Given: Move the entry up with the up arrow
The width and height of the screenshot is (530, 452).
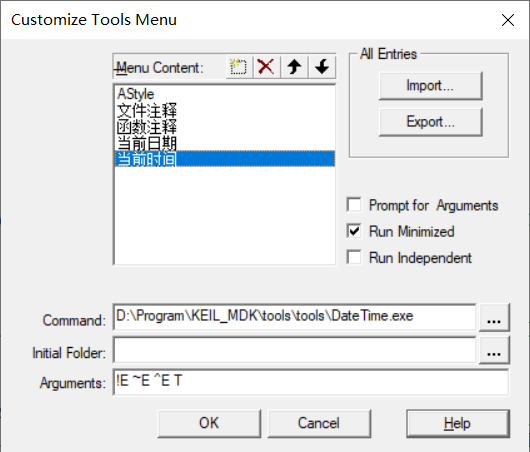Looking at the screenshot, I should click(294, 67).
